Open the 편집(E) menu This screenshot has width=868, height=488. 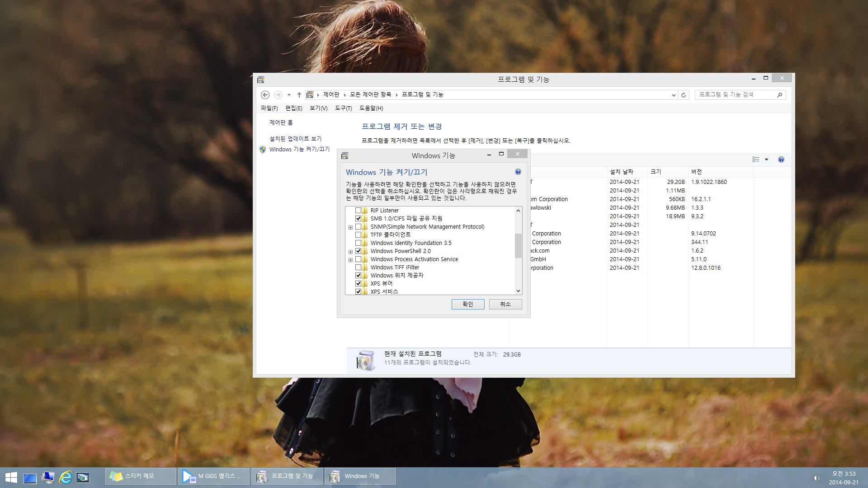(293, 108)
